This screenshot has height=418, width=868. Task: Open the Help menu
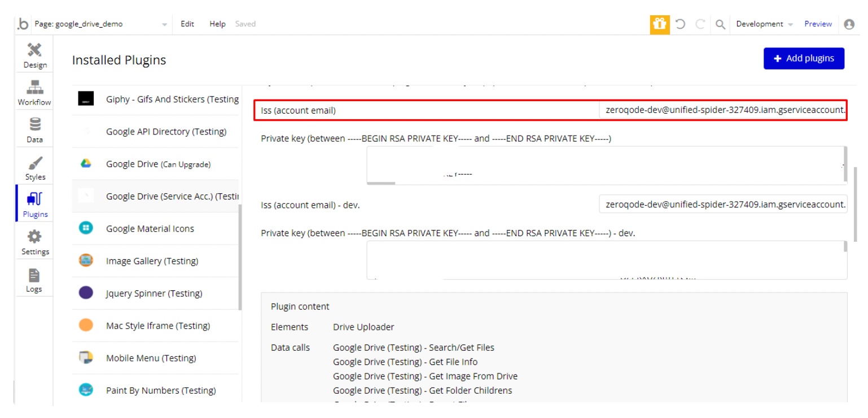217,24
